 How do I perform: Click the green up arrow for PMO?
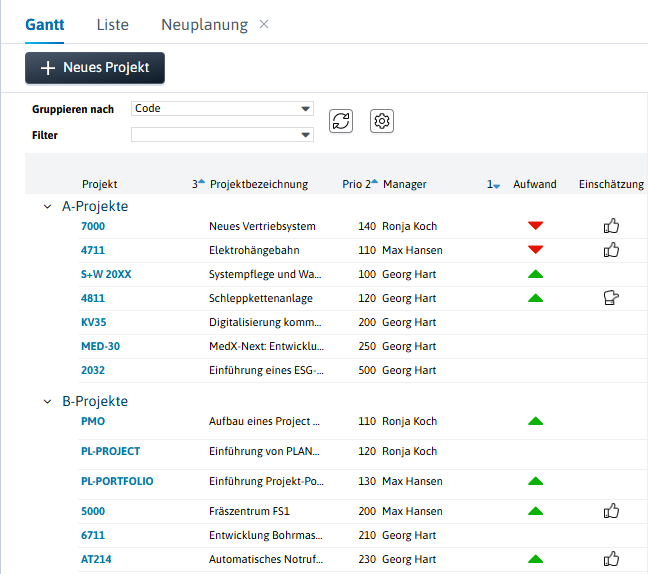pos(535,421)
